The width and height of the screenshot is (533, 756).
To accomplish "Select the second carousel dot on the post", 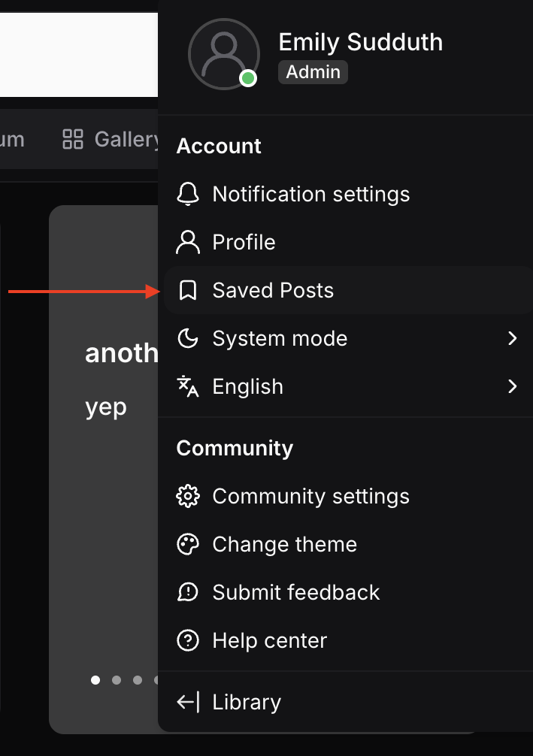I will click(x=117, y=680).
